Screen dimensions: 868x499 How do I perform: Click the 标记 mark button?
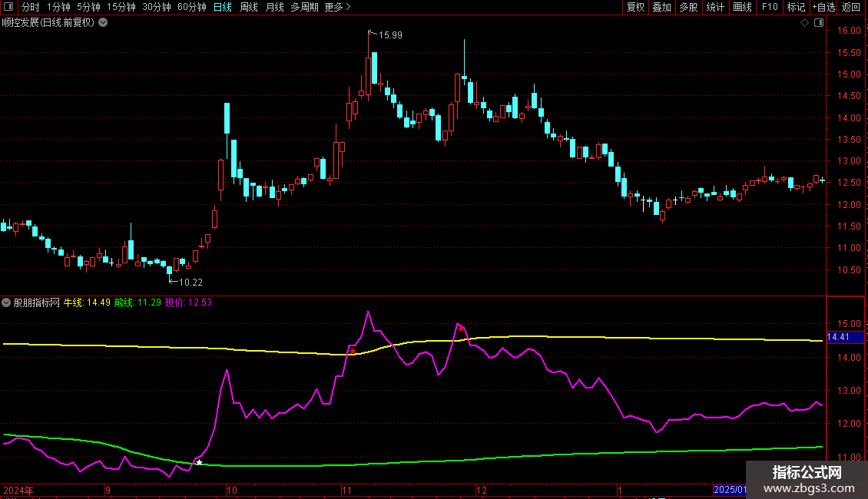pos(796,7)
